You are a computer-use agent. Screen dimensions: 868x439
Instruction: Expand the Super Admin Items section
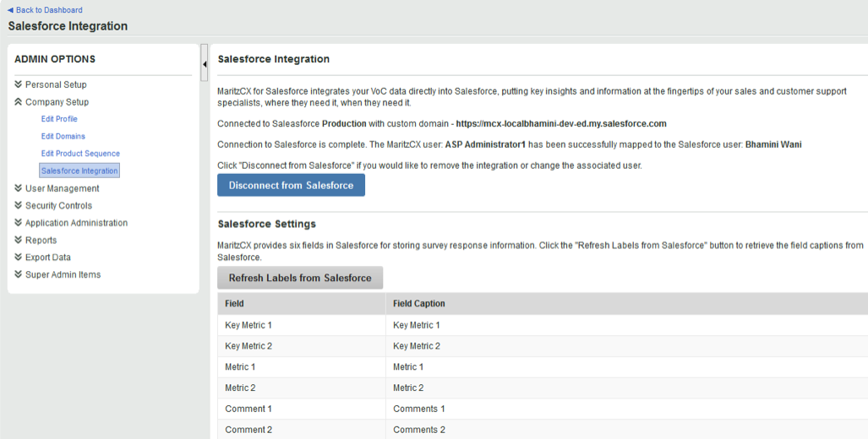pyautogui.click(x=57, y=274)
